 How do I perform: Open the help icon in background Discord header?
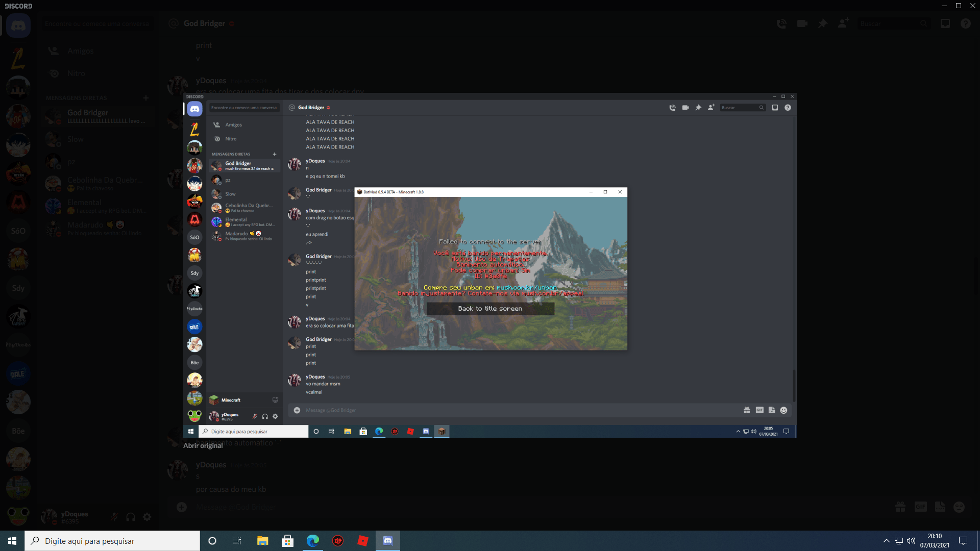pyautogui.click(x=966, y=23)
